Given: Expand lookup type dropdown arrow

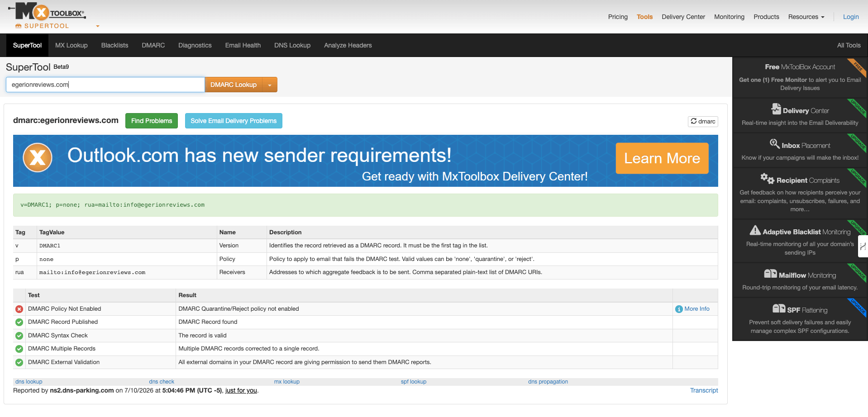Looking at the screenshot, I should 270,85.
